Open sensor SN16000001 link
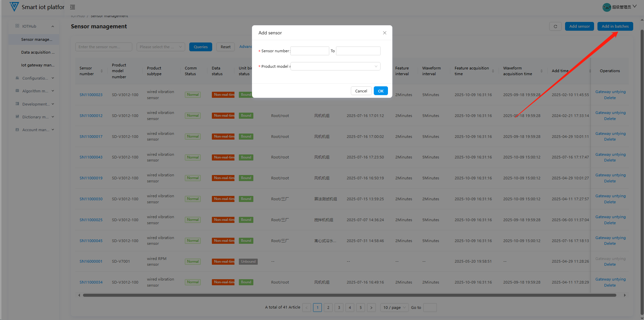The image size is (644, 320). (91, 261)
